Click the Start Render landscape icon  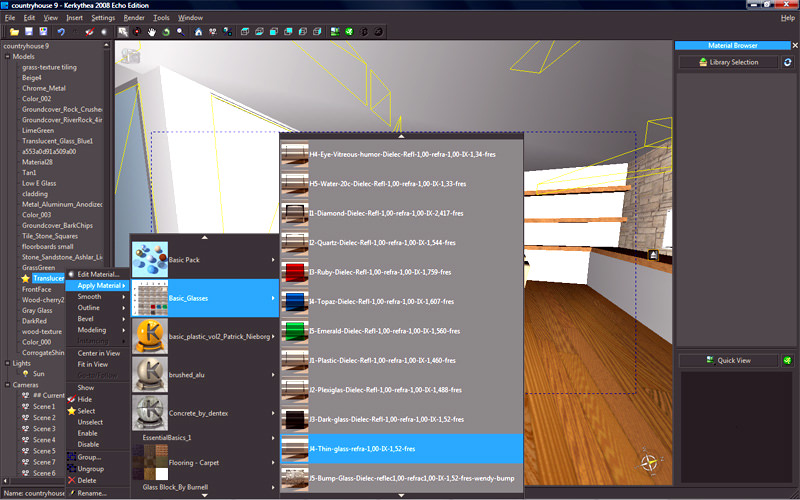[x=335, y=32]
